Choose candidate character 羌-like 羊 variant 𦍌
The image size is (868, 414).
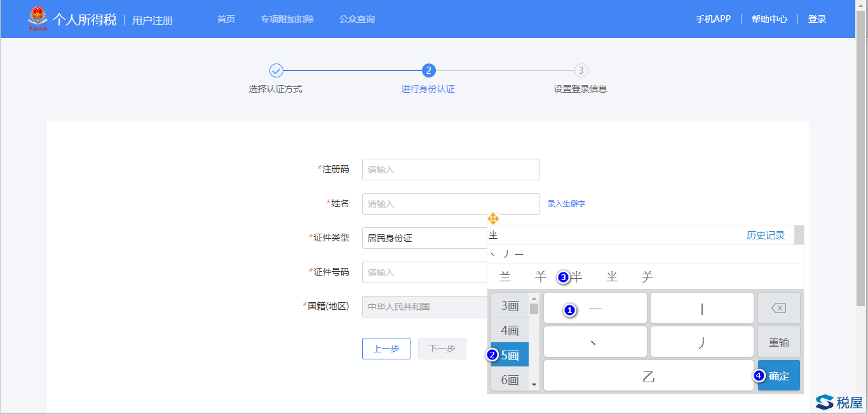612,277
